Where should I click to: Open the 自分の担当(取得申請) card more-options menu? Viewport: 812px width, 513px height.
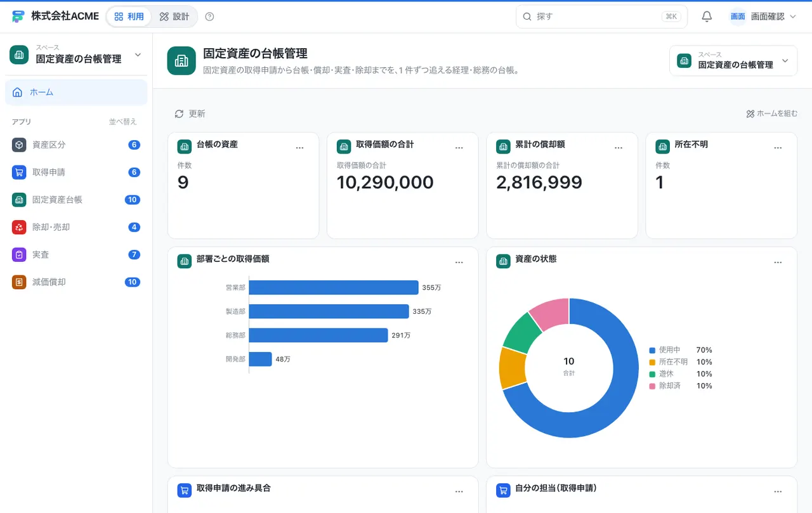point(778,491)
